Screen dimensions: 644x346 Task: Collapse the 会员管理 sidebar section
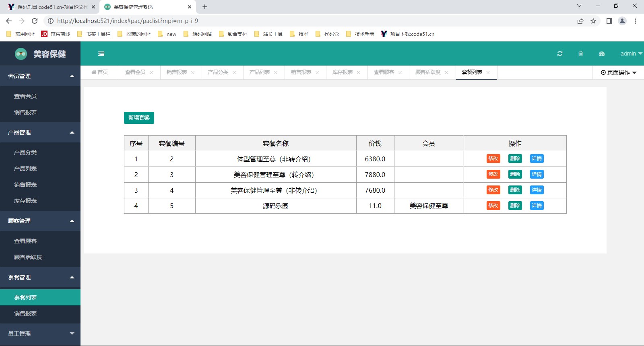[40, 76]
